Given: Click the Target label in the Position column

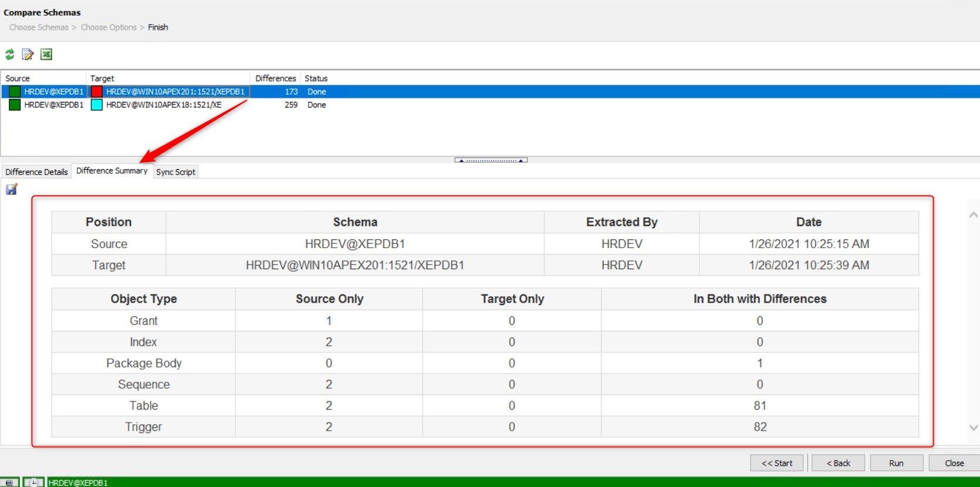Looking at the screenshot, I should click(109, 265).
